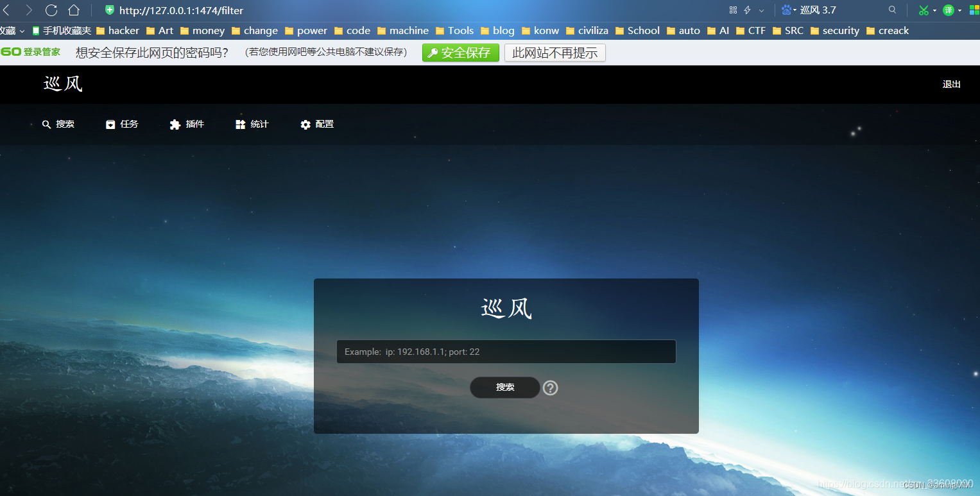Open the konw bookmark folder

click(x=540, y=30)
